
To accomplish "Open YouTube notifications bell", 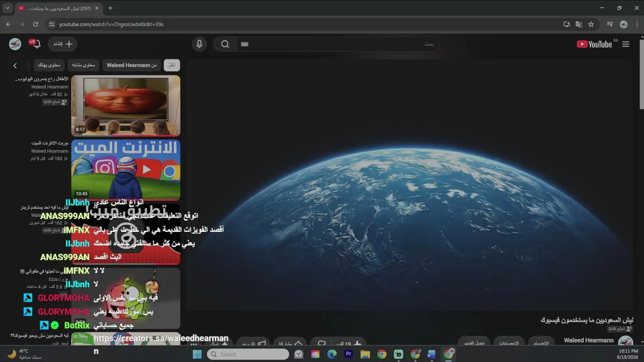I will [36, 44].
